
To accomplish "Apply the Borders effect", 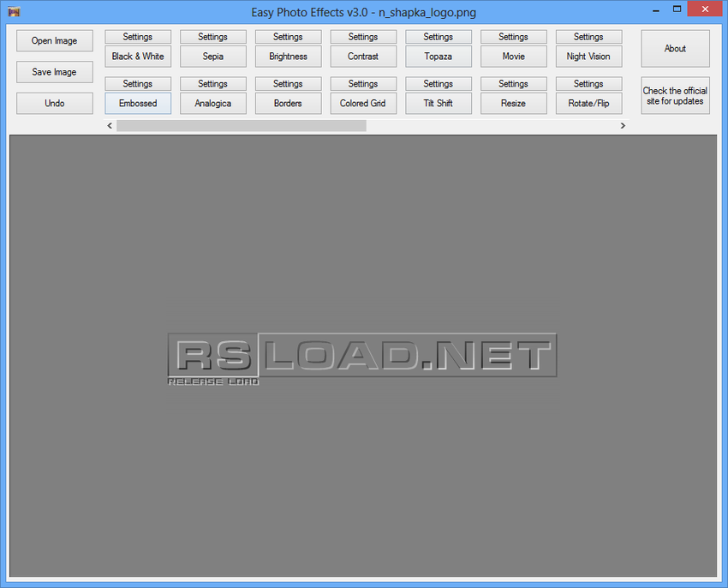I will tap(289, 103).
